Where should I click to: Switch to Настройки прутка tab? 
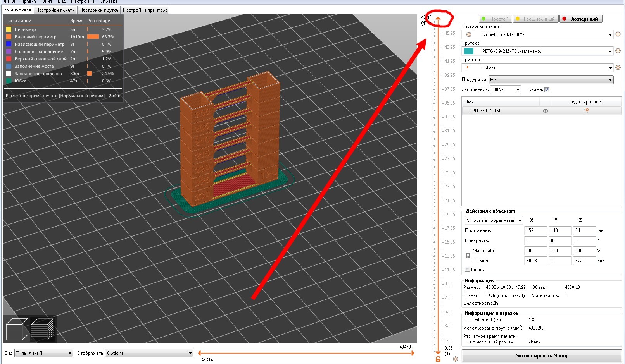coord(99,10)
